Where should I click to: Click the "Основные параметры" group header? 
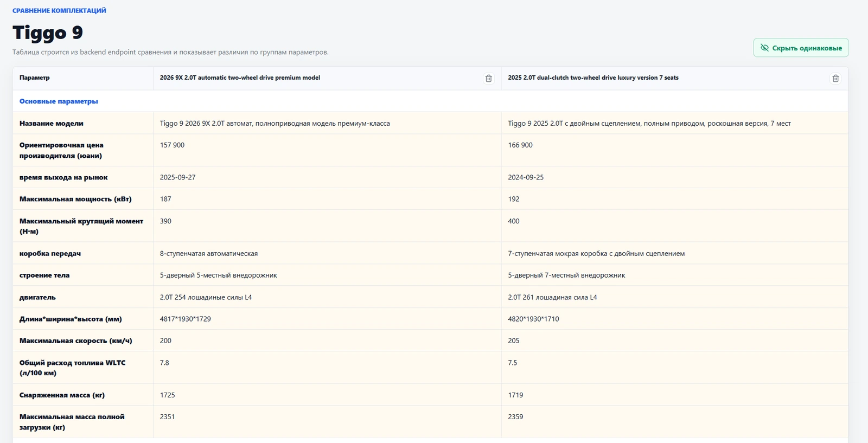[x=59, y=101]
